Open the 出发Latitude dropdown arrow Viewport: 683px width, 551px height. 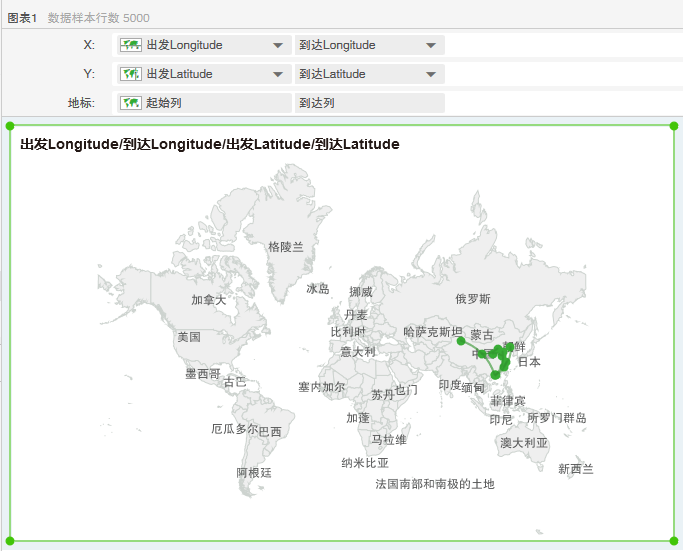pyautogui.click(x=277, y=75)
